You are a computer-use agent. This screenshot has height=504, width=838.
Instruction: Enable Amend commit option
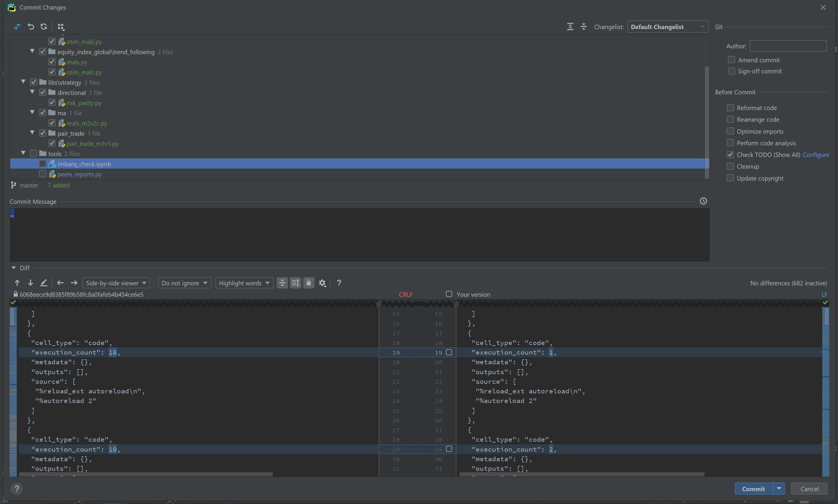coord(731,60)
